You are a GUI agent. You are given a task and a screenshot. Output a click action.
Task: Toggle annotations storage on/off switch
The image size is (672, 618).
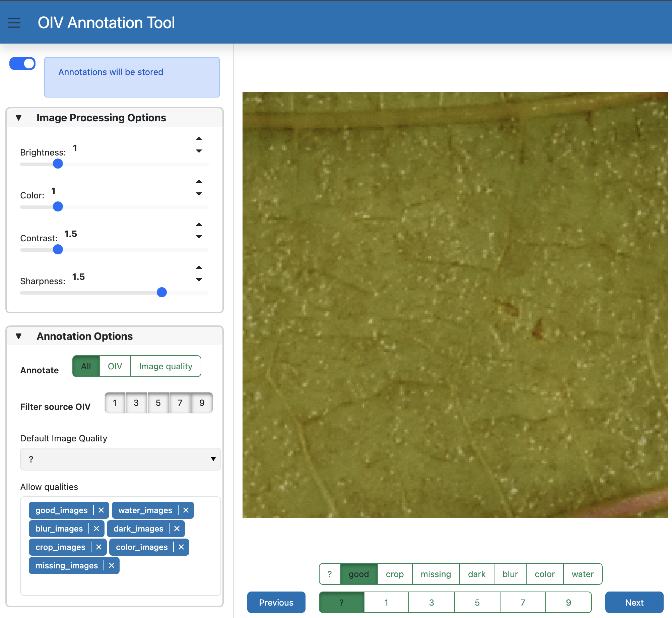click(x=22, y=63)
